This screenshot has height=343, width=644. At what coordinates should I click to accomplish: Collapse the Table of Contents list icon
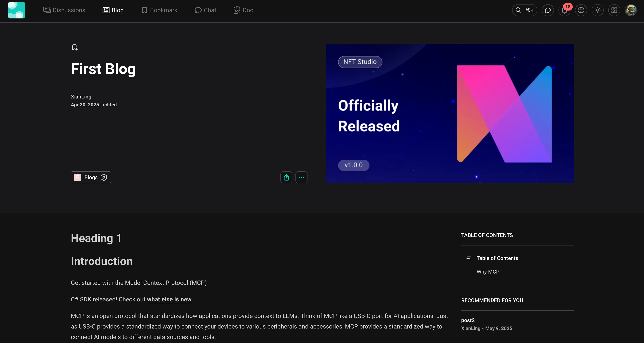(x=469, y=258)
